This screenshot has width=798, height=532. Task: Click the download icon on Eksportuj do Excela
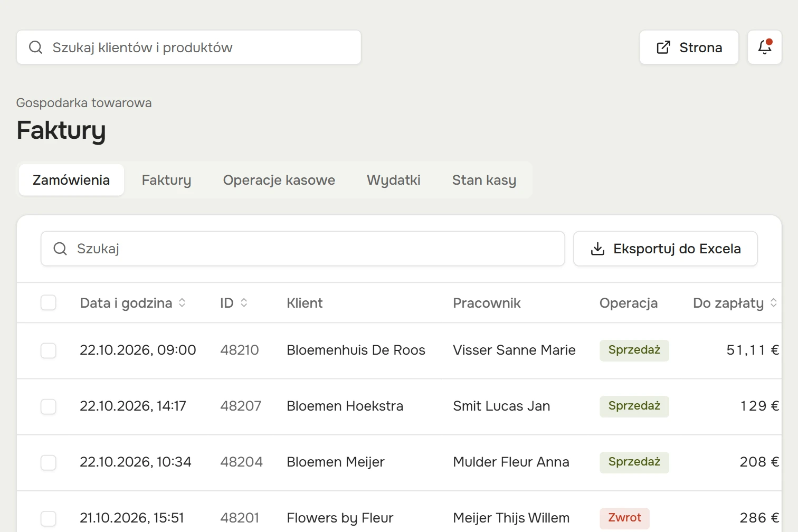coord(597,249)
